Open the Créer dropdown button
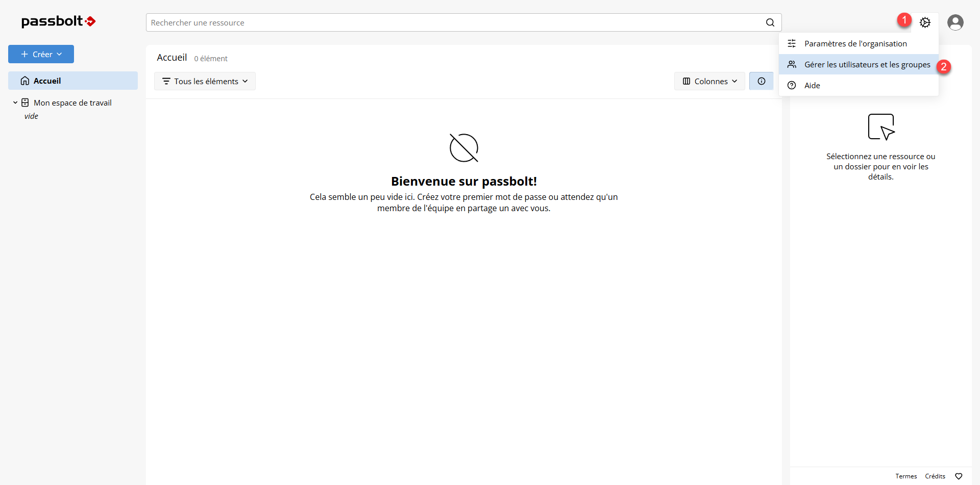The width and height of the screenshot is (980, 485). (x=41, y=54)
